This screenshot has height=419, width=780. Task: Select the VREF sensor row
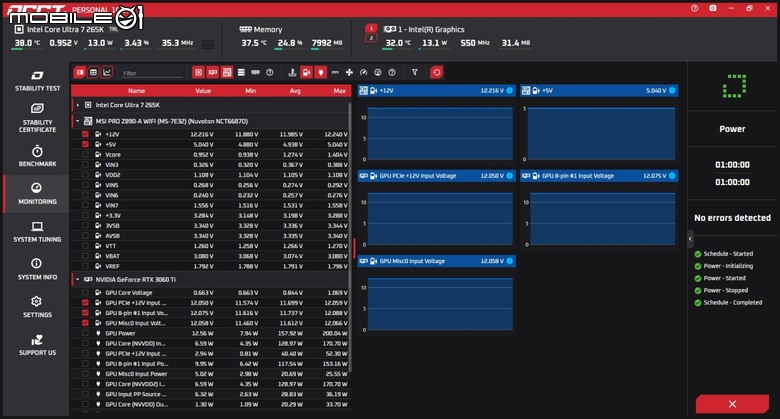pos(211,266)
